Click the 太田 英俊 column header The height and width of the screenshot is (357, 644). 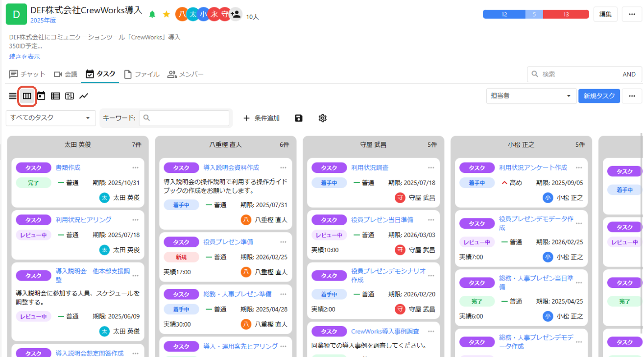point(78,145)
